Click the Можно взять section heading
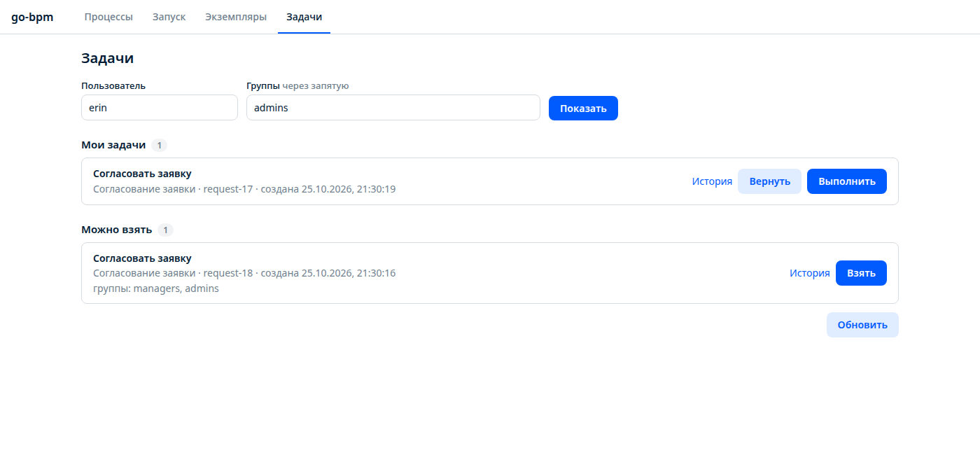The width and height of the screenshot is (980, 474). (116, 230)
